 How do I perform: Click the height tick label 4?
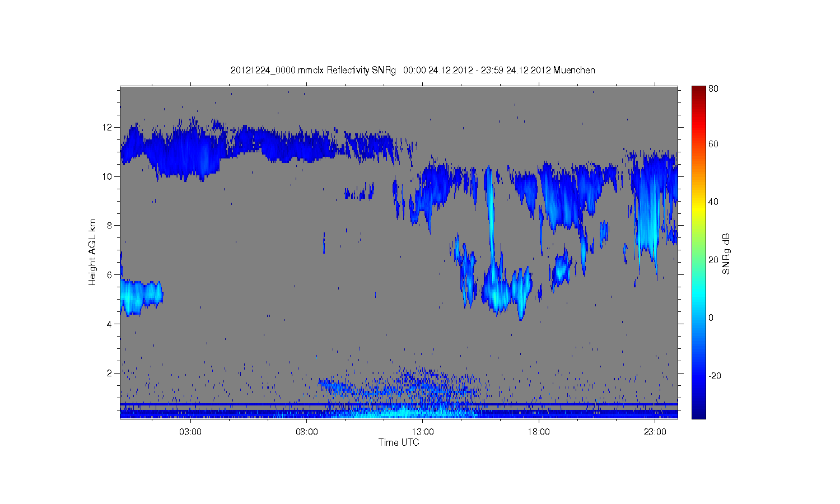click(x=110, y=324)
